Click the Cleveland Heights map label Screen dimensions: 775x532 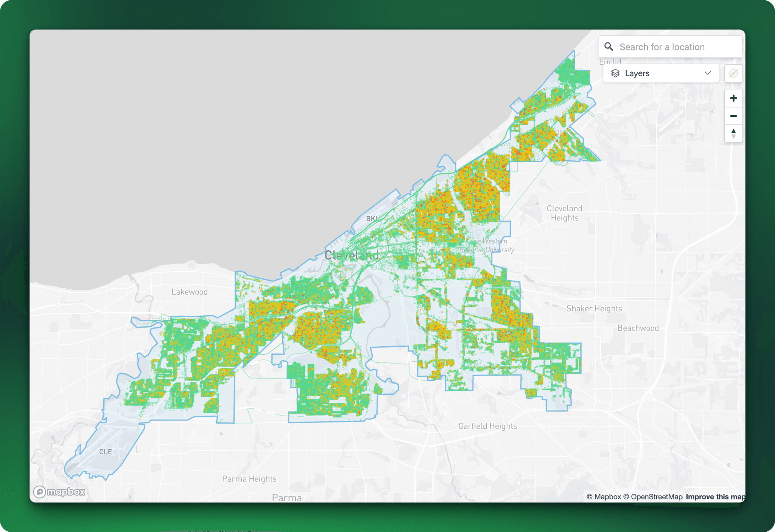(564, 213)
